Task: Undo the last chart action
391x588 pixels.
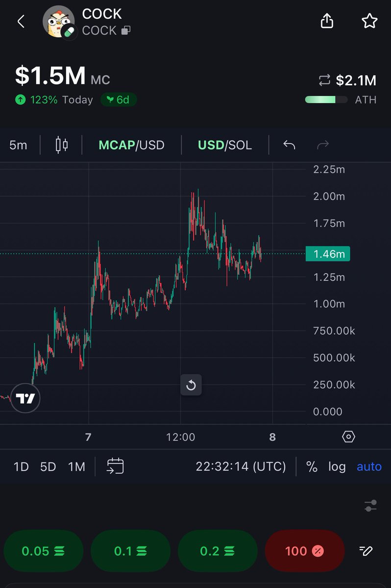Action: (289, 145)
